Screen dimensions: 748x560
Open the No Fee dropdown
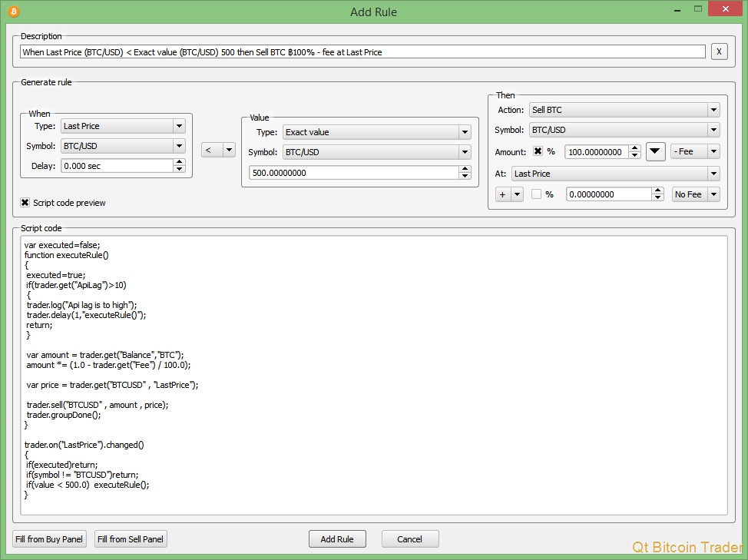[x=696, y=194]
